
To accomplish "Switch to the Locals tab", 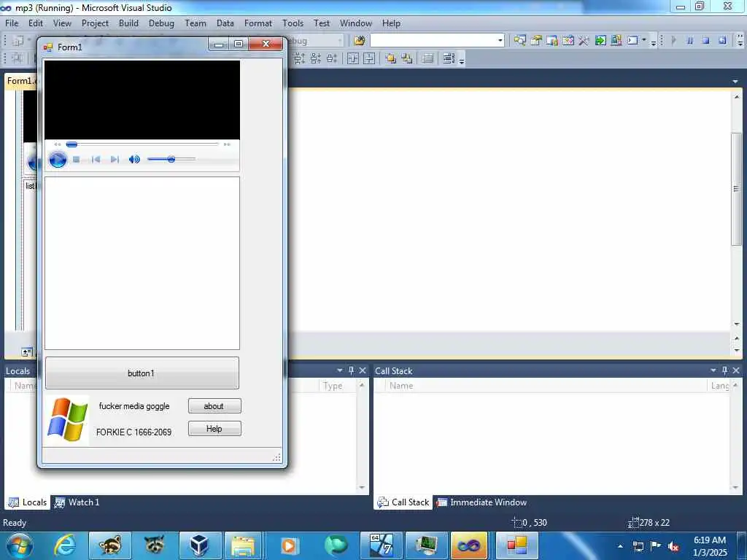I will pyautogui.click(x=28, y=502).
